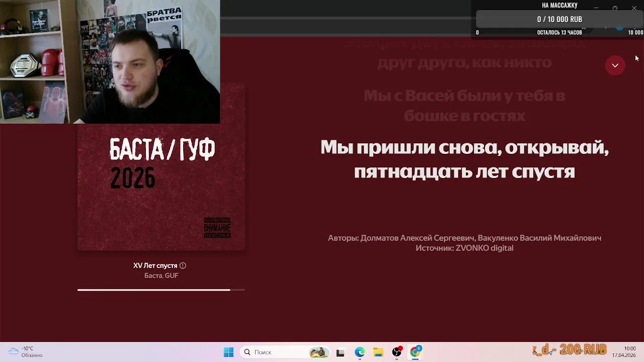This screenshot has height=362, width=644.
Task: Collapse the lyrics view with the chevron button
Action: pos(615,65)
